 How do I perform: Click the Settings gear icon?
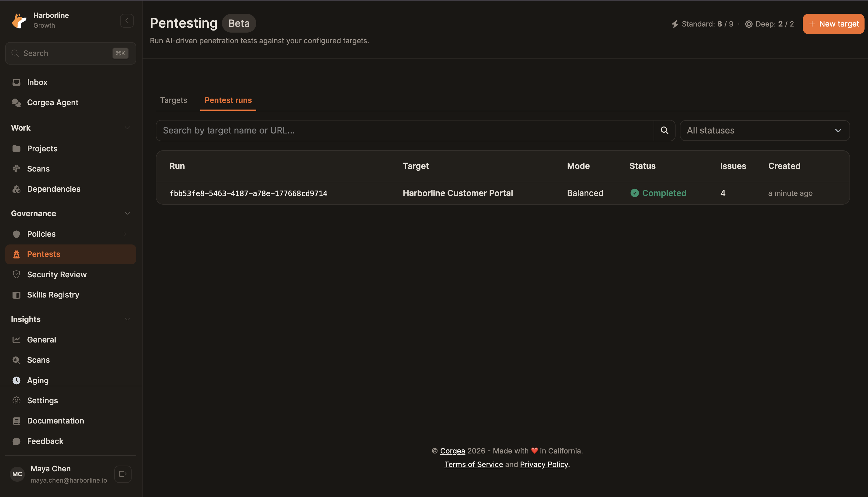click(x=16, y=400)
